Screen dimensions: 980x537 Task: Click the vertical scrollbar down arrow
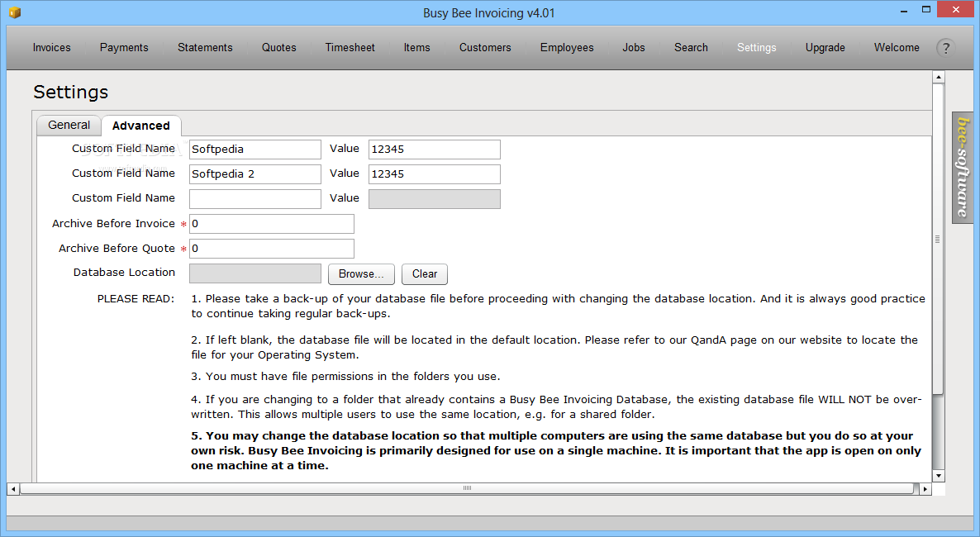coord(938,476)
